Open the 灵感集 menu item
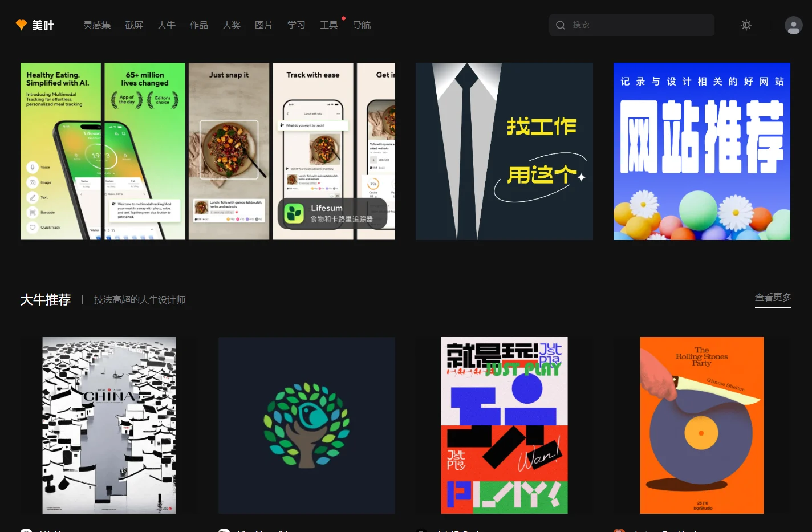 [97, 25]
